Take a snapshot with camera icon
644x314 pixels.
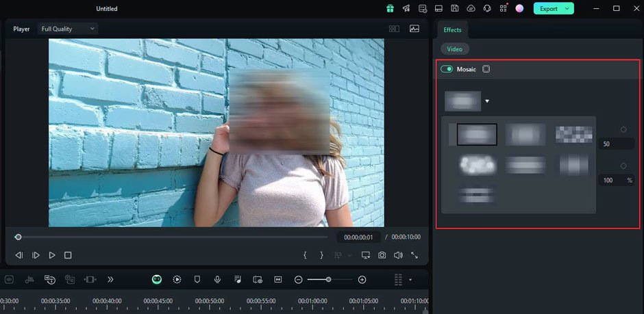[x=382, y=255]
